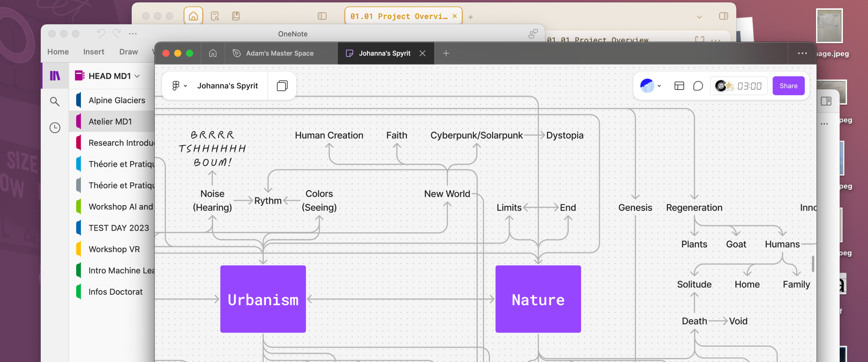
Task: Open the comments bubble icon
Action: click(698, 86)
